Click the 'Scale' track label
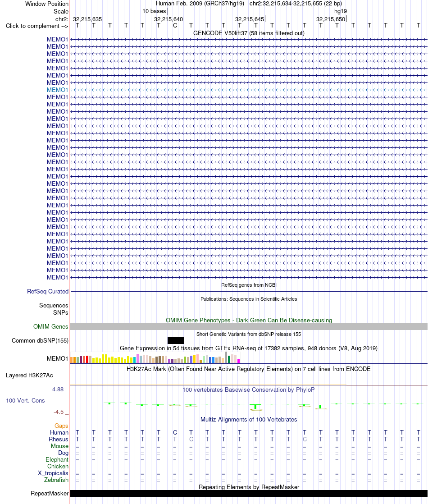The width and height of the screenshot is (428, 504). (x=61, y=12)
